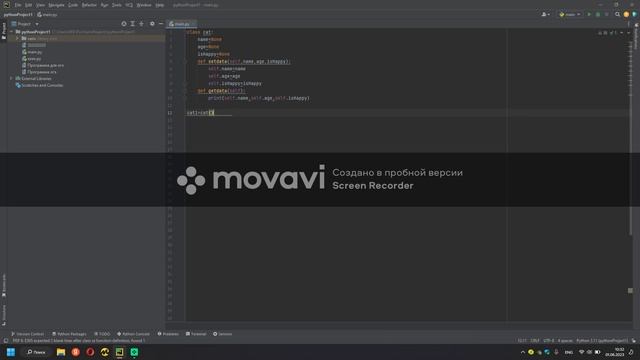Viewport: 640px width, 360px height.
Task: Open Opera browser from taskbar
Action: (x=90, y=352)
